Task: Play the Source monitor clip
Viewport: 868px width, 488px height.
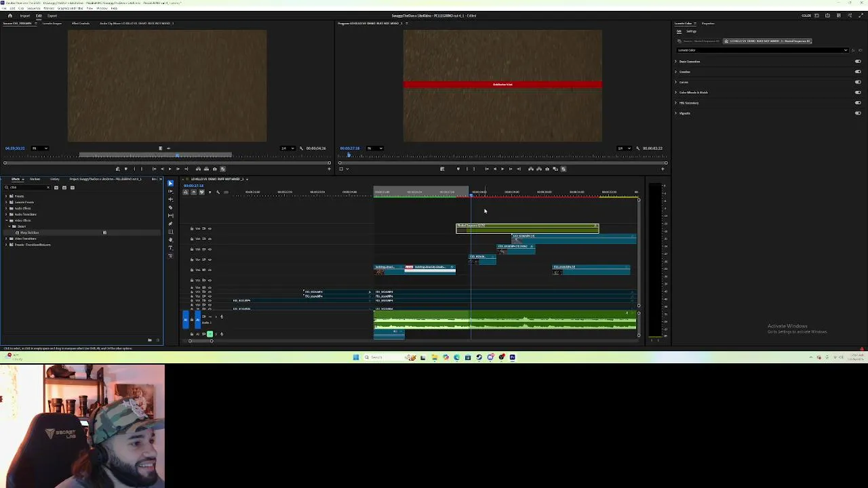Action: (170, 169)
